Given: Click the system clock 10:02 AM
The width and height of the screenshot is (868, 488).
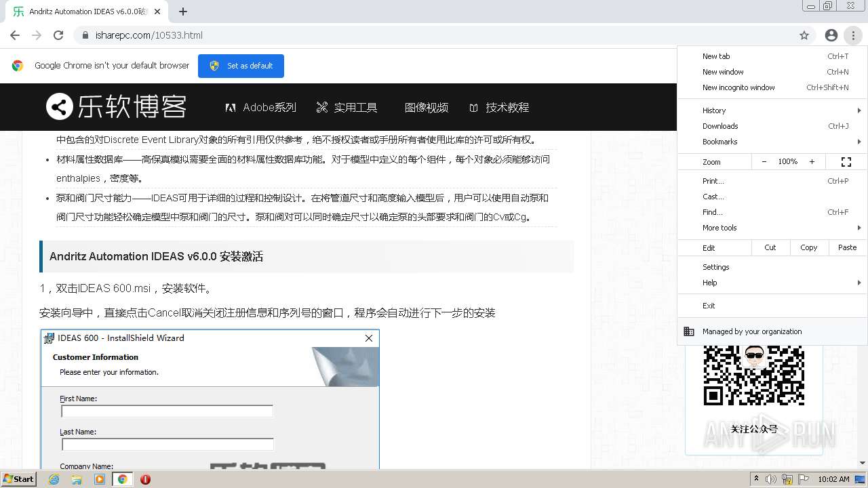Looking at the screenshot, I should [833, 479].
